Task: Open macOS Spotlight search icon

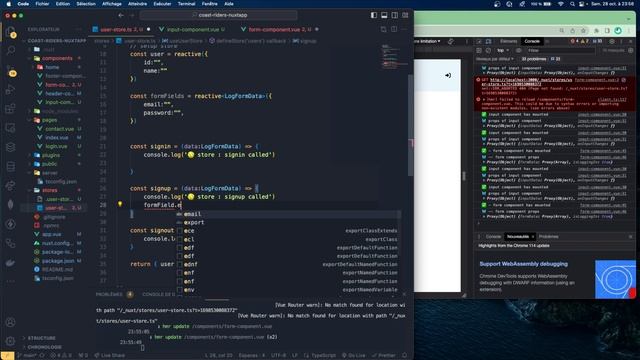Action: point(572,4)
